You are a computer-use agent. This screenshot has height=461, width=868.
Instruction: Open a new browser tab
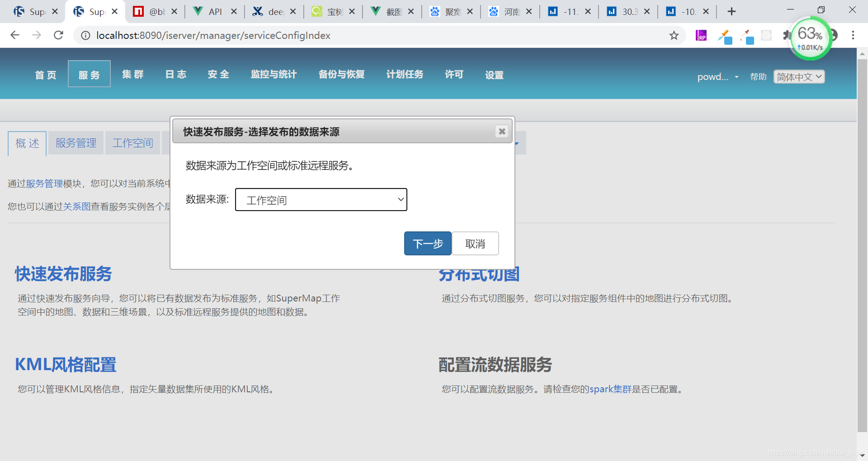731,11
